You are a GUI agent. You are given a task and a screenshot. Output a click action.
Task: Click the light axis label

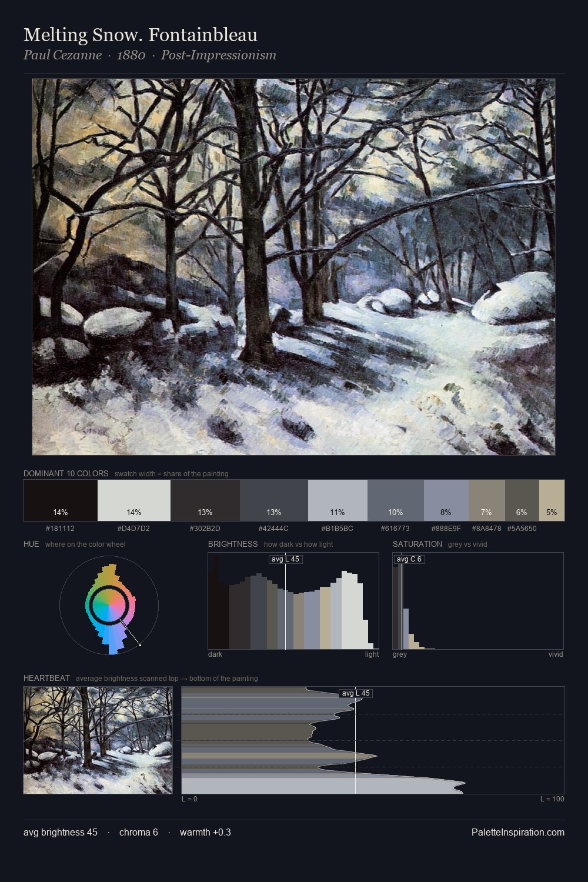click(372, 654)
